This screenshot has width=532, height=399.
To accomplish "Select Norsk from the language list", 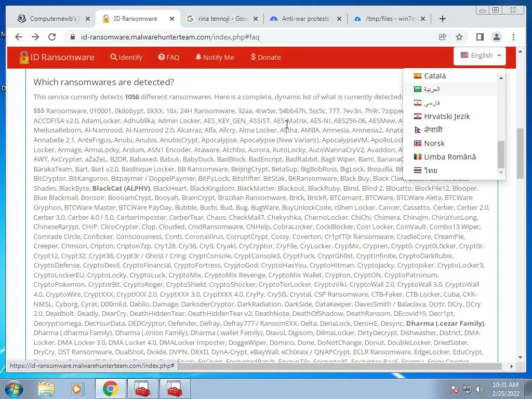I will pos(450,143).
